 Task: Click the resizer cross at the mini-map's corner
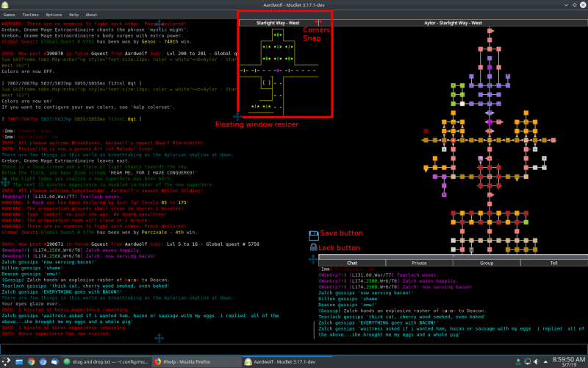coord(237,117)
